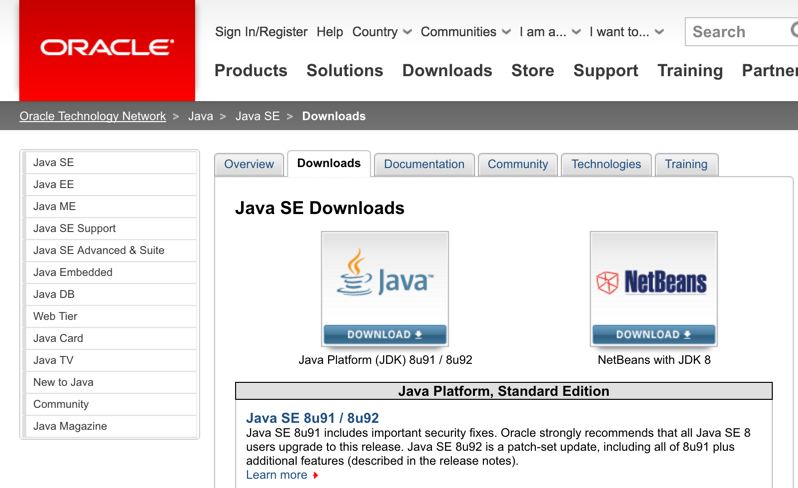Open Community in the sidebar
Image resolution: width=798 pixels, height=488 pixels.
(x=110, y=404)
